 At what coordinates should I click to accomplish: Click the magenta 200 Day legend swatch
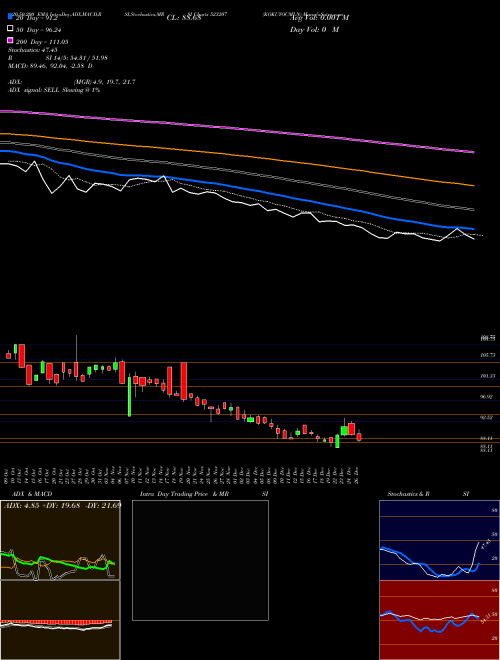(10, 40)
